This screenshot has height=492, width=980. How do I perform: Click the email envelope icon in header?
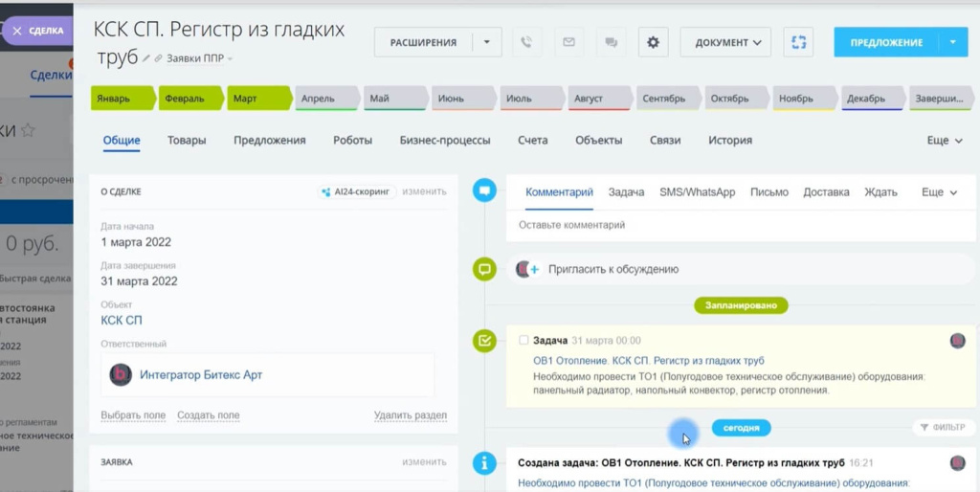(x=568, y=42)
